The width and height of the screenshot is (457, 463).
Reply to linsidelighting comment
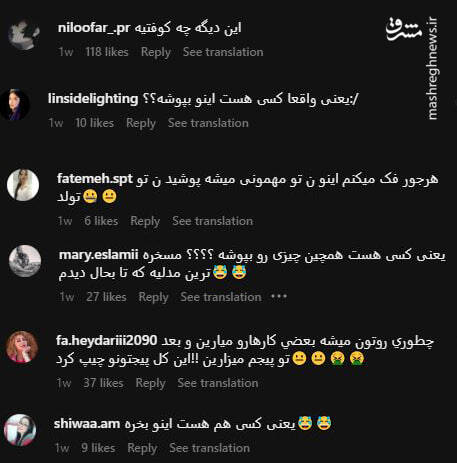pyautogui.click(x=141, y=123)
